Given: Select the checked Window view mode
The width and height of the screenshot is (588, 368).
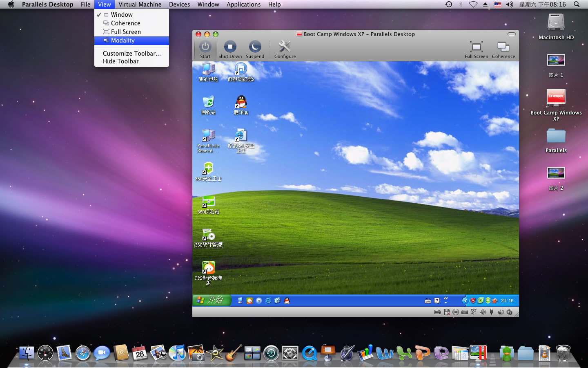Looking at the screenshot, I should (x=131, y=15).
